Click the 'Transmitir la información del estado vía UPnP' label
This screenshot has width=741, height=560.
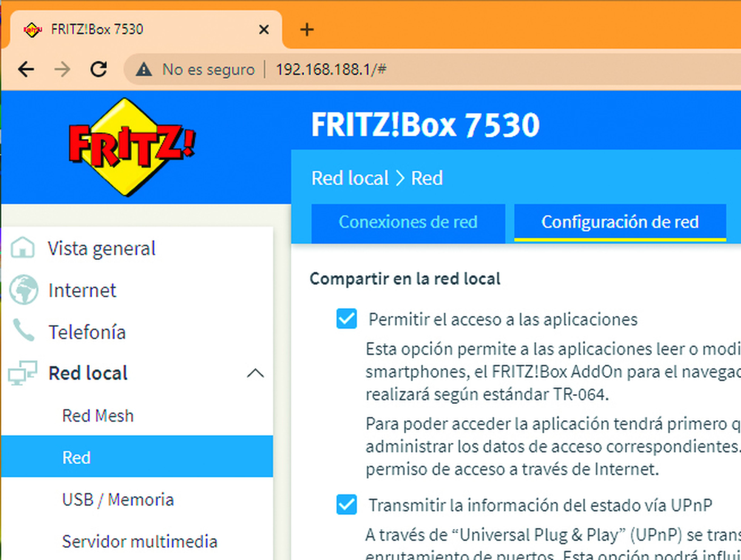tap(540, 505)
